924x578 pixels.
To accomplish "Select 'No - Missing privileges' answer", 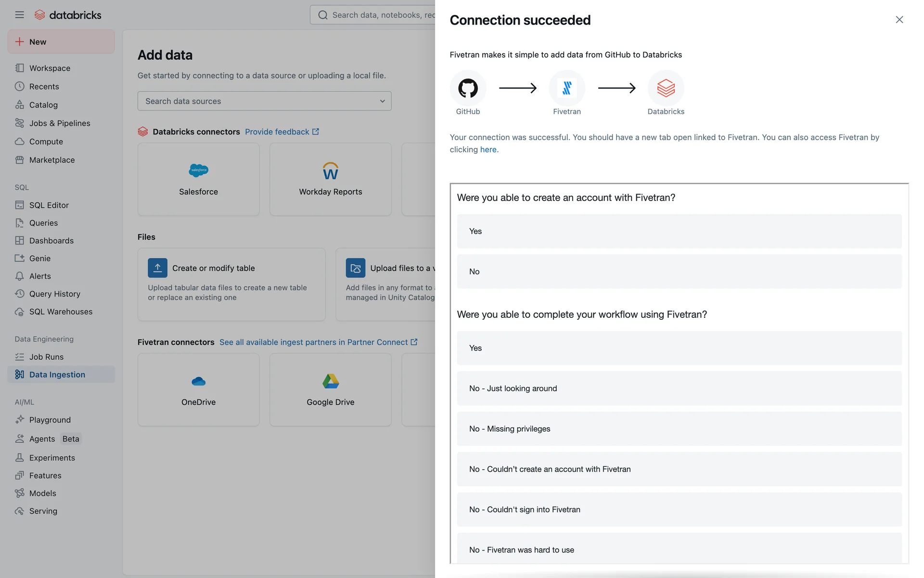I will pyautogui.click(x=679, y=429).
